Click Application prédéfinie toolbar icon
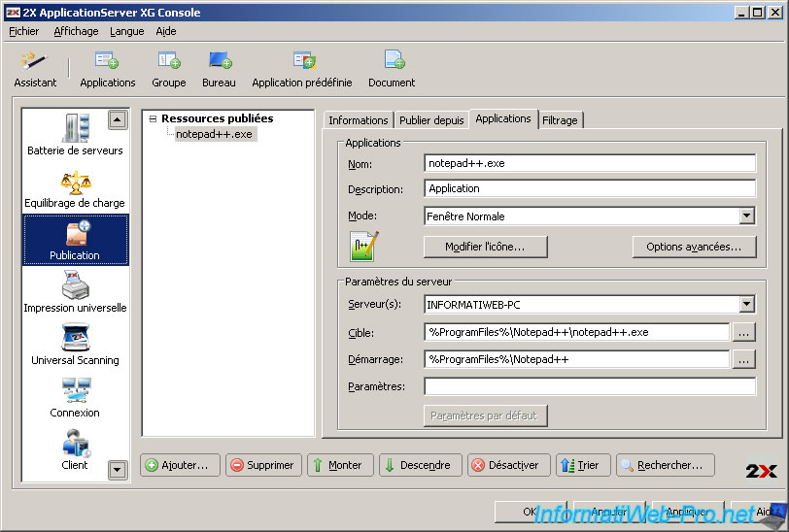Viewport: 789px width, 532px height. (302, 69)
